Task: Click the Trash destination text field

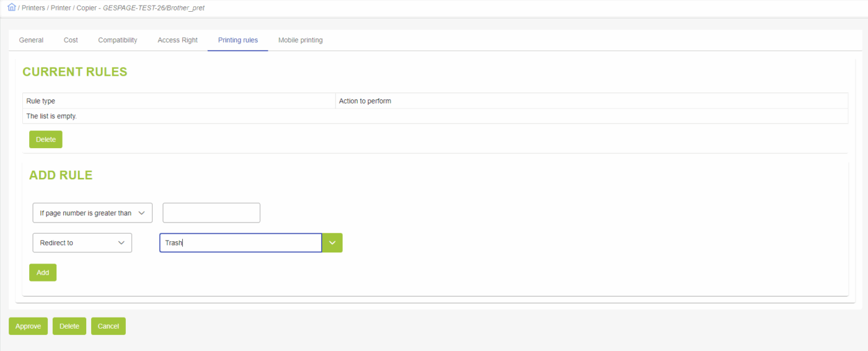Action: [240, 243]
